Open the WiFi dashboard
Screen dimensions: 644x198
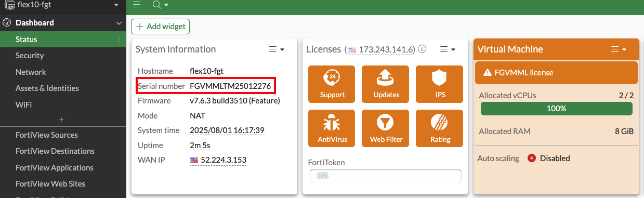[x=63, y=104]
